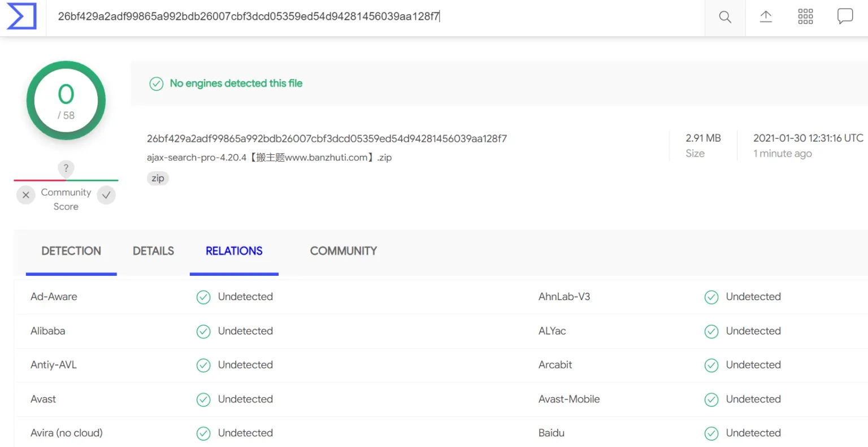This screenshot has height=447, width=868.
Task: Click the Antiy-AVL engine name
Action: tap(53, 364)
